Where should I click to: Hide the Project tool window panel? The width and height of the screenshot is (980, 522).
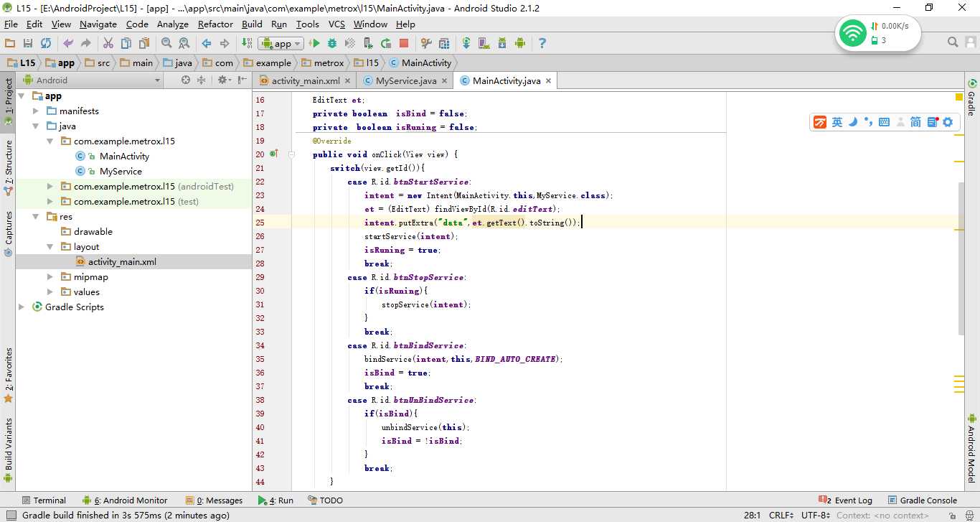point(242,80)
